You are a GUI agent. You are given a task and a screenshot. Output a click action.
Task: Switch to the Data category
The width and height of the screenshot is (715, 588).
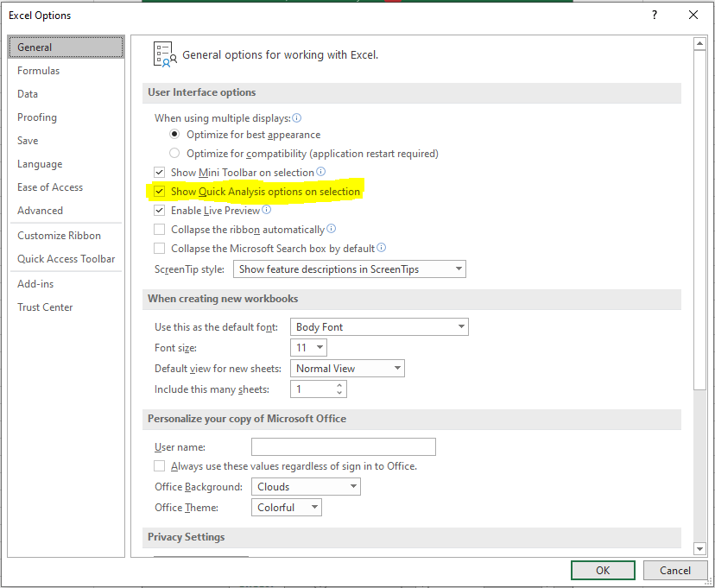click(x=66, y=94)
